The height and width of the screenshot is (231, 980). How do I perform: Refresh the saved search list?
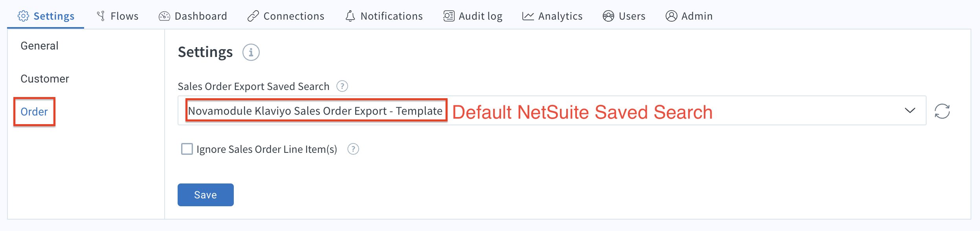coord(942,111)
